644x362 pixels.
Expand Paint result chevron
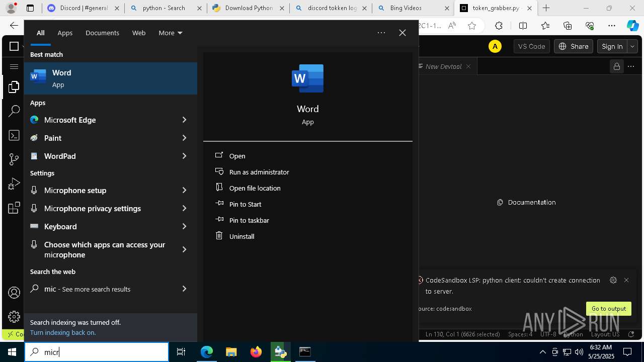click(x=184, y=138)
